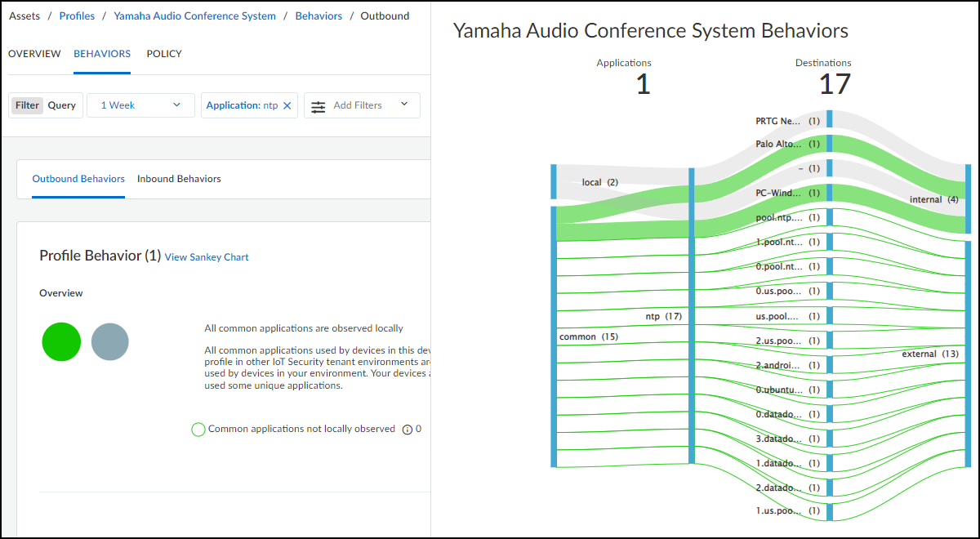Click the green overview circle
The width and height of the screenshot is (980, 539).
point(61,341)
